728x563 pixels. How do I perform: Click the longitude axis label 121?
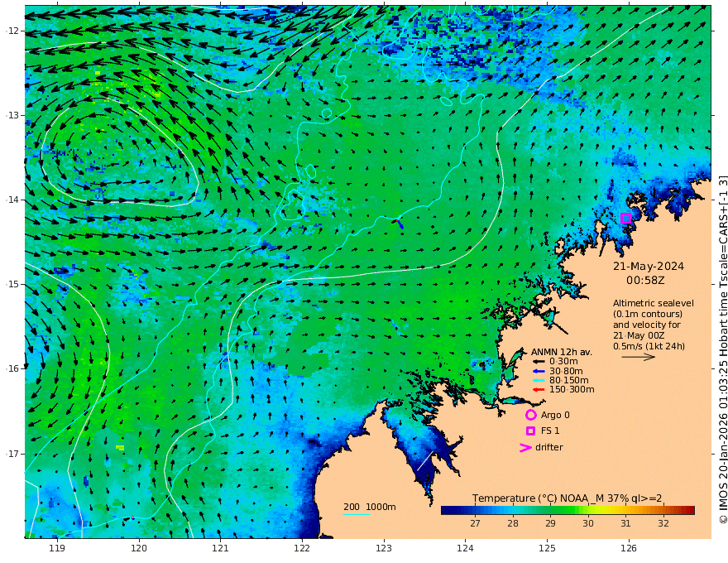(221, 549)
